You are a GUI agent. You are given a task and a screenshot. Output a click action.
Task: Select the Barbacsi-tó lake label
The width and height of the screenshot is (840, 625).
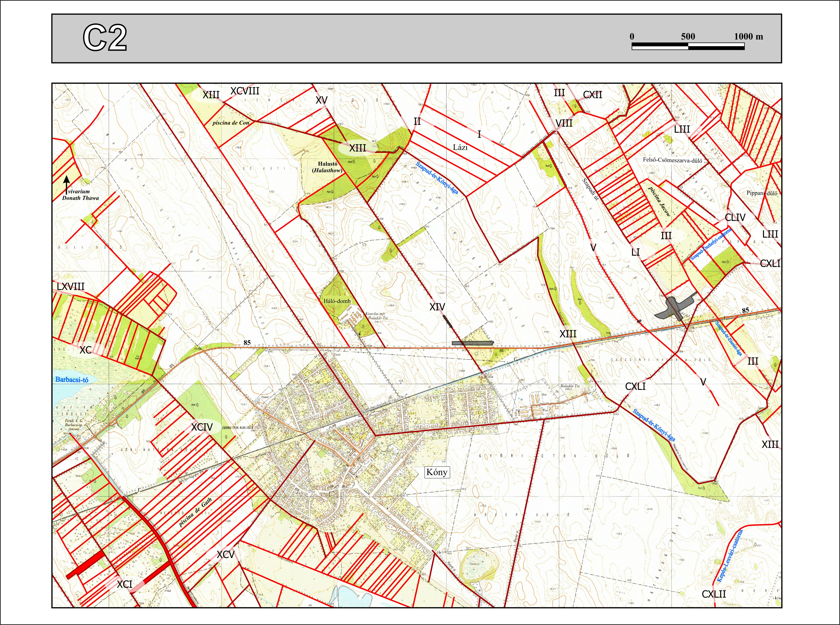(x=72, y=379)
